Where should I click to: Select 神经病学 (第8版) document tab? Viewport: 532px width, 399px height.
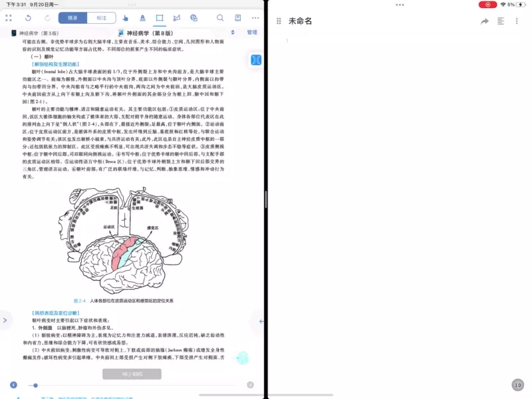coord(146,33)
